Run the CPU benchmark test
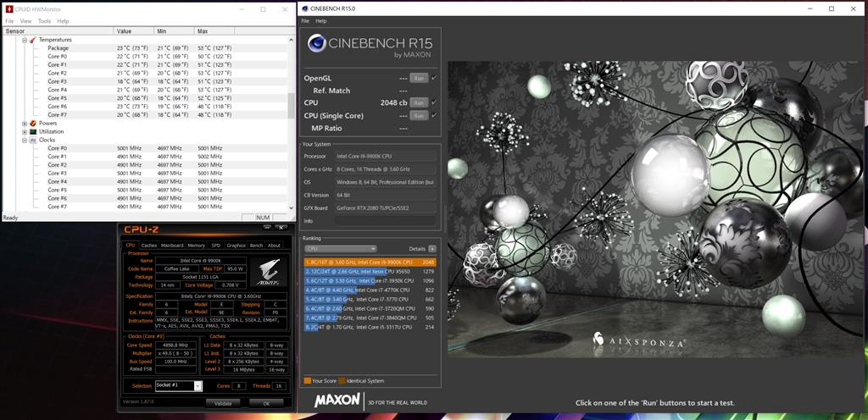 [418, 102]
